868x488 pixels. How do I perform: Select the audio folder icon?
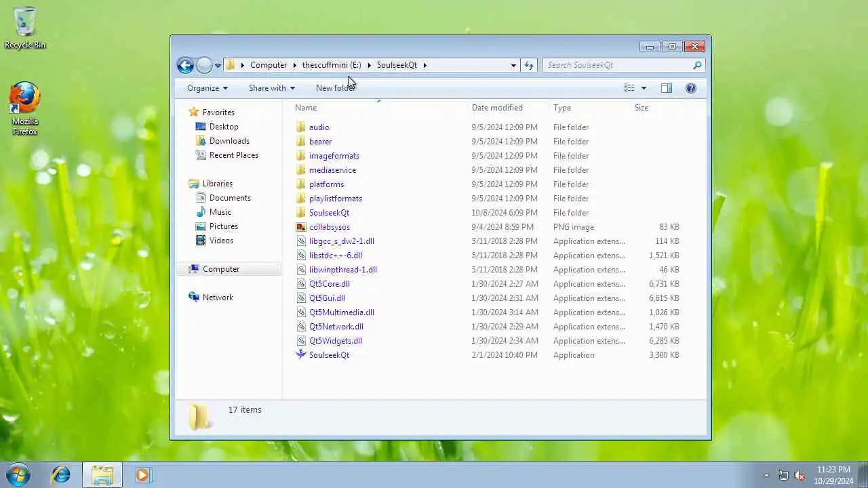301,127
